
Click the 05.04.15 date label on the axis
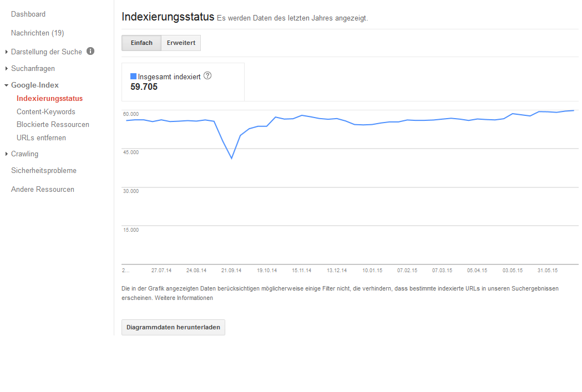[x=477, y=271]
